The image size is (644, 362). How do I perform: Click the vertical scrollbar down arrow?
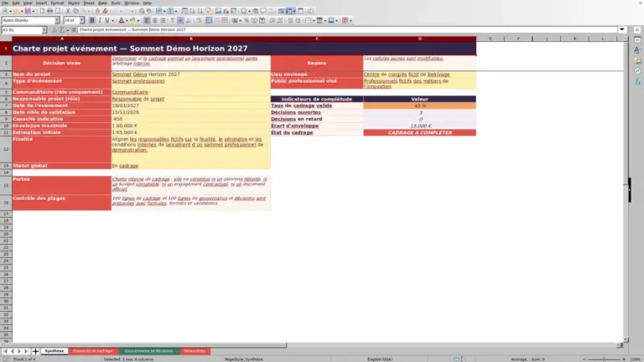point(626,340)
